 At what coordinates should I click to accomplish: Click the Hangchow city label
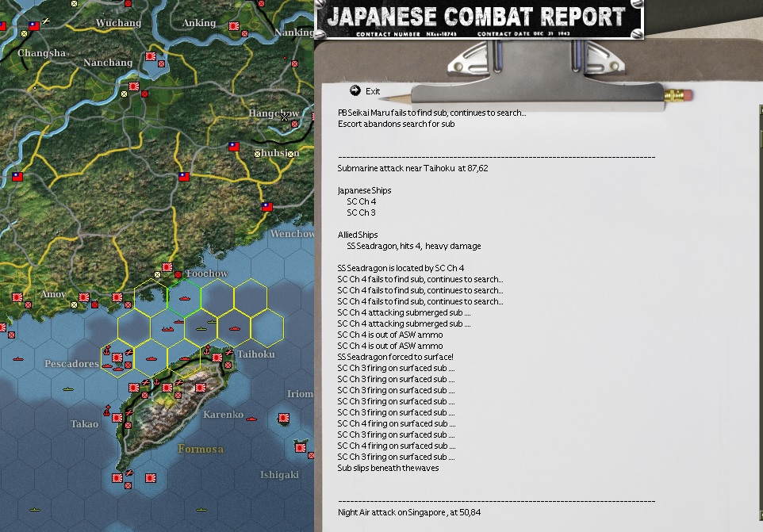tap(274, 113)
